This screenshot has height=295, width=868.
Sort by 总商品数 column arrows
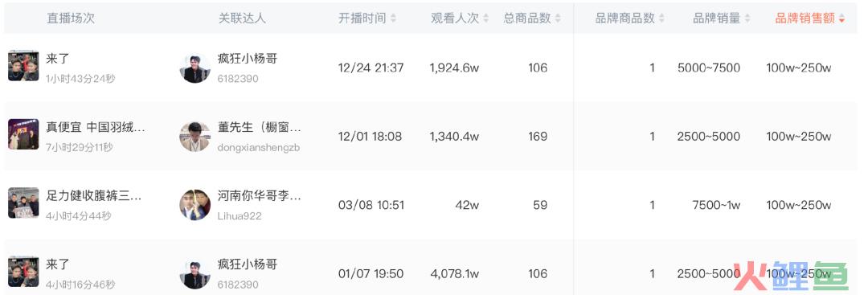click(x=558, y=18)
